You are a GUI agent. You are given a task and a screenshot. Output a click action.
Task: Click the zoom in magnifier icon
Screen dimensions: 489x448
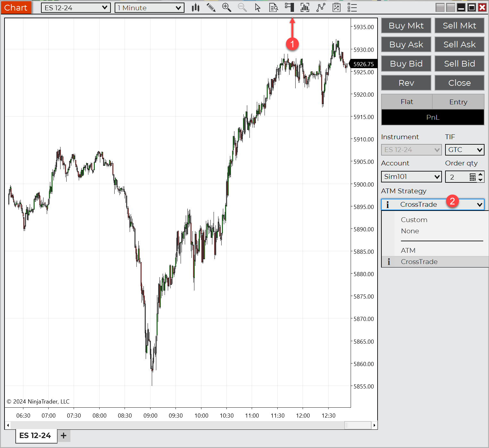(226, 8)
